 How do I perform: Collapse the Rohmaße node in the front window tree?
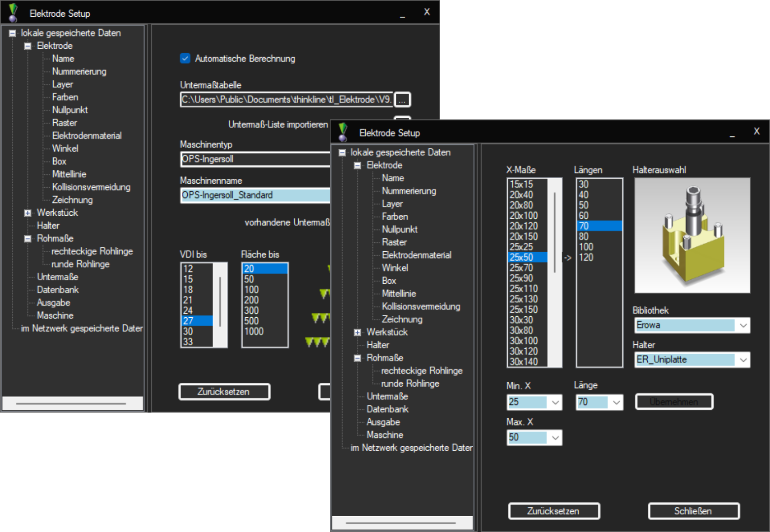[357, 358]
